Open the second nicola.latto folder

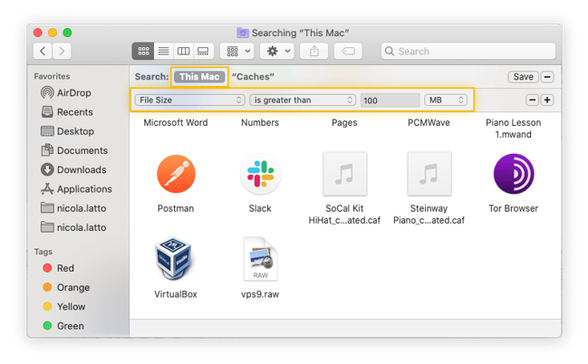(x=73, y=227)
